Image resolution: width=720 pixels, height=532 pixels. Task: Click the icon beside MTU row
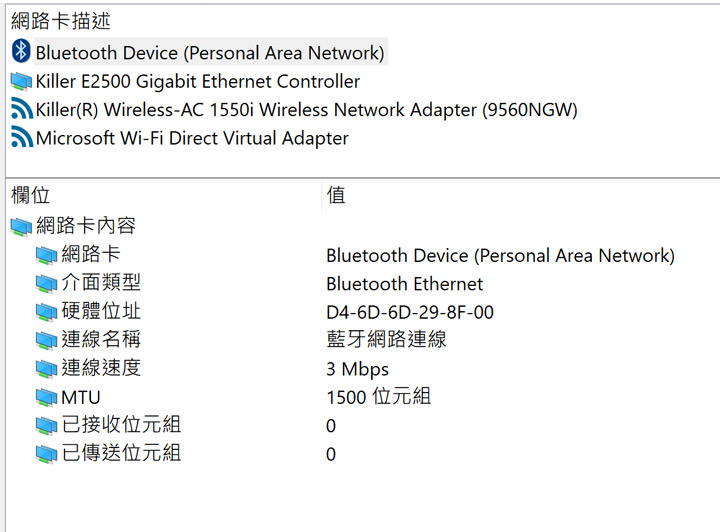[x=46, y=398]
